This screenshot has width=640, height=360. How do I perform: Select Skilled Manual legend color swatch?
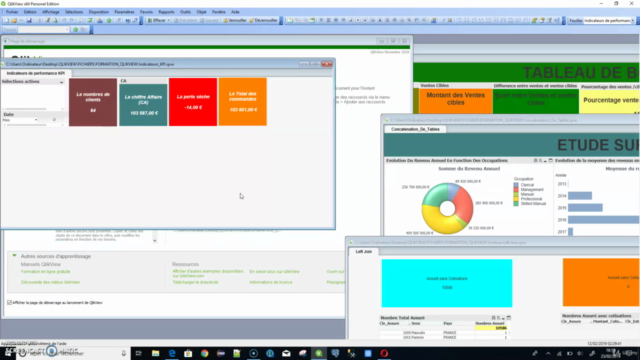(x=516, y=203)
